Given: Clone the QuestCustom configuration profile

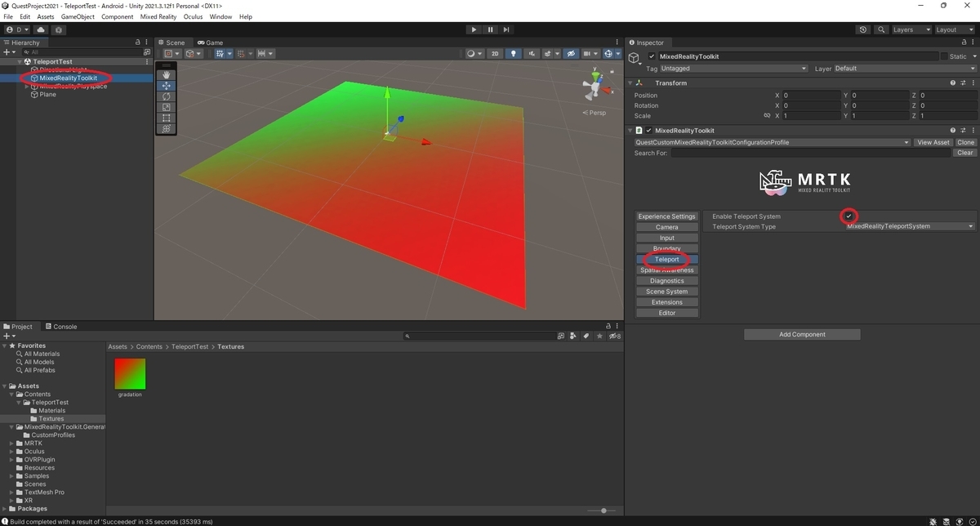Looking at the screenshot, I should 964,141.
